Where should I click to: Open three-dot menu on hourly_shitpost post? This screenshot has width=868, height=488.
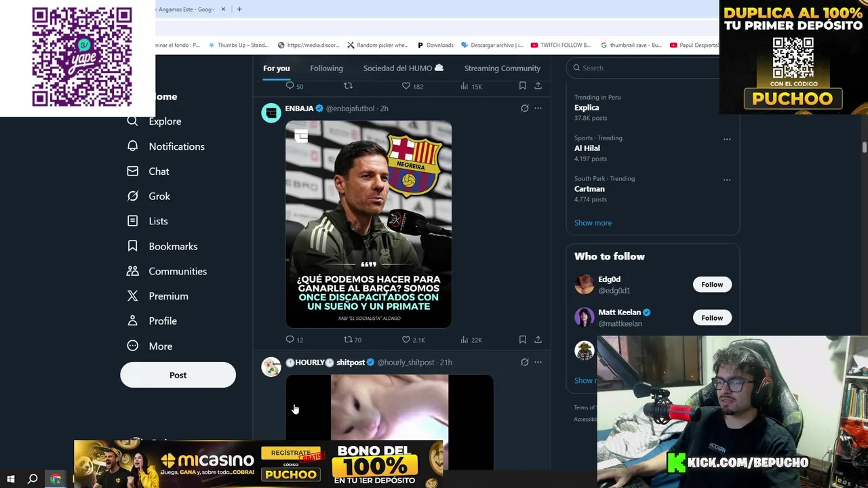click(538, 363)
